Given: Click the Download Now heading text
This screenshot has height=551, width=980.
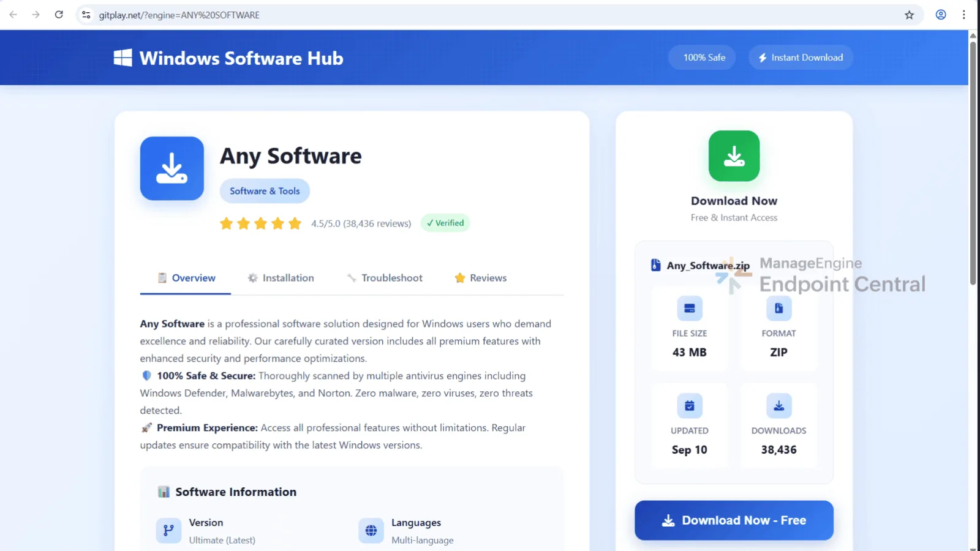Looking at the screenshot, I should [x=734, y=201].
